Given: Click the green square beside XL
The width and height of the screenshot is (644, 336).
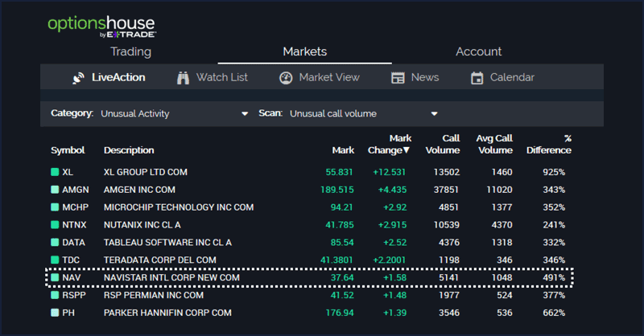Looking at the screenshot, I should click(55, 172).
